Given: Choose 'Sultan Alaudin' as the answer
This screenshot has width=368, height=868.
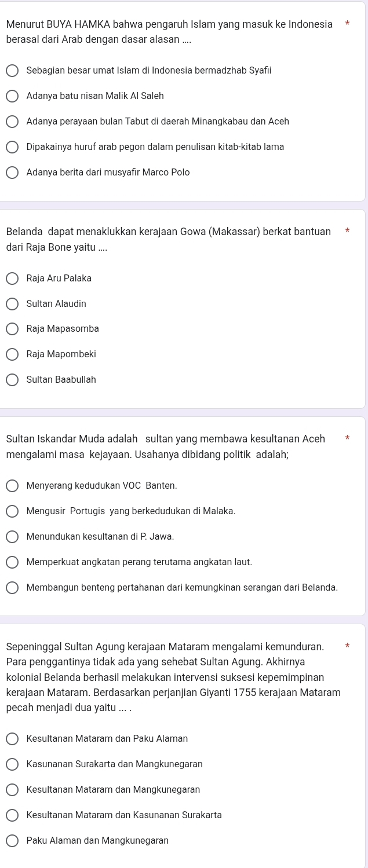Looking at the screenshot, I should [12, 304].
